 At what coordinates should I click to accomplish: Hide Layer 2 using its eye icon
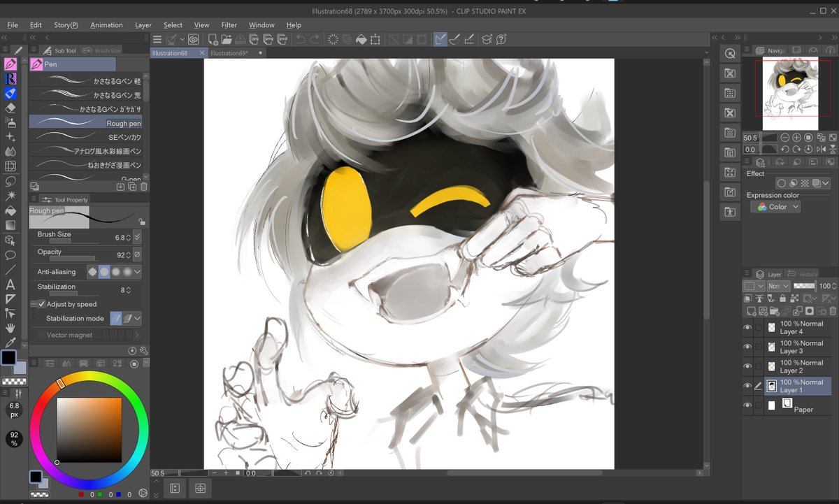(747, 366)
